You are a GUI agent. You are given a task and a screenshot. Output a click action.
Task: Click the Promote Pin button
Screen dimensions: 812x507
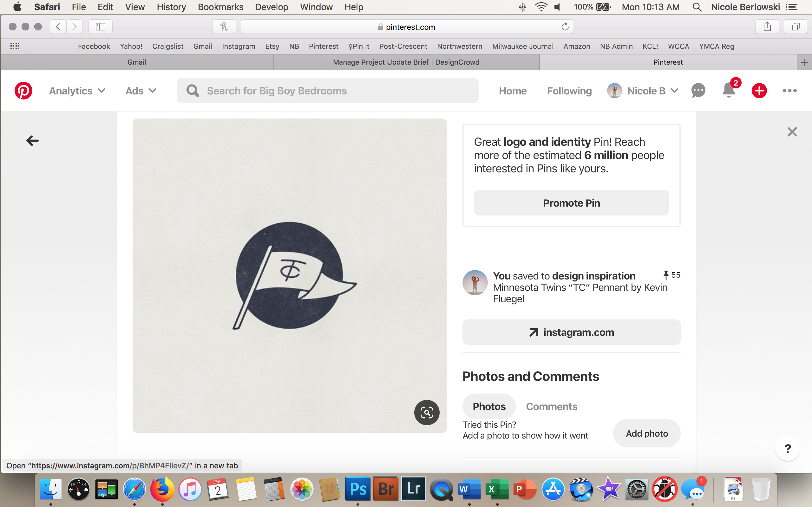[x=571, y=203]
